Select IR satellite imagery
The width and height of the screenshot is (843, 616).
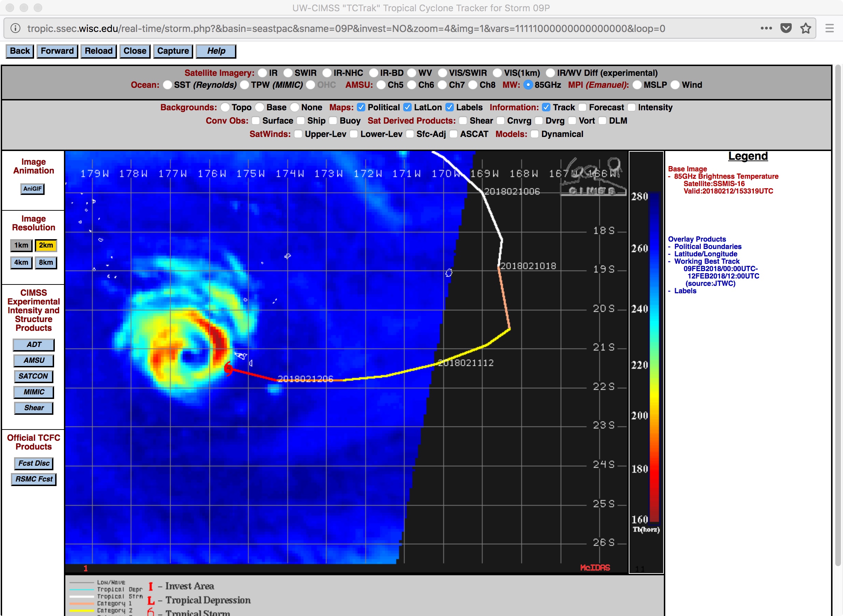click(x=262, y=73)
